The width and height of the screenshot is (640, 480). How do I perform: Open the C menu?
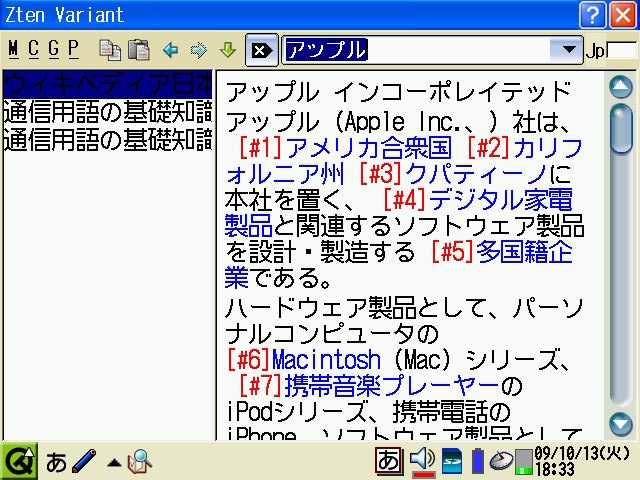point(33,49)
